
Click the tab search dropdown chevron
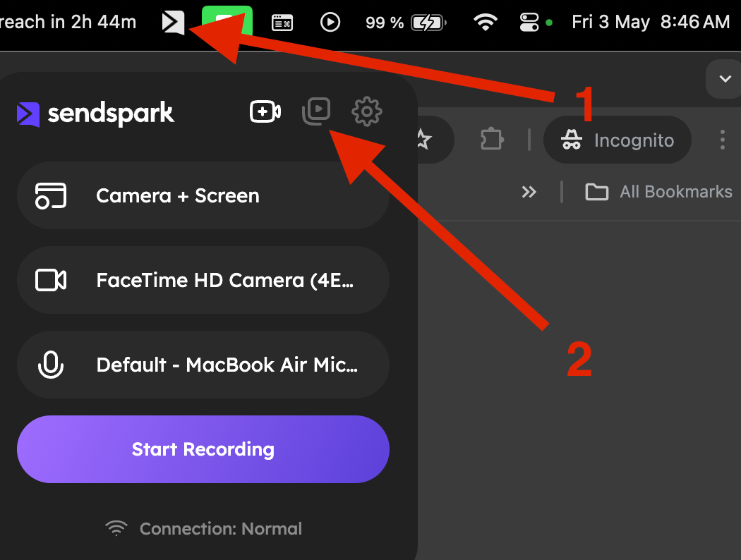pos(725,79)
